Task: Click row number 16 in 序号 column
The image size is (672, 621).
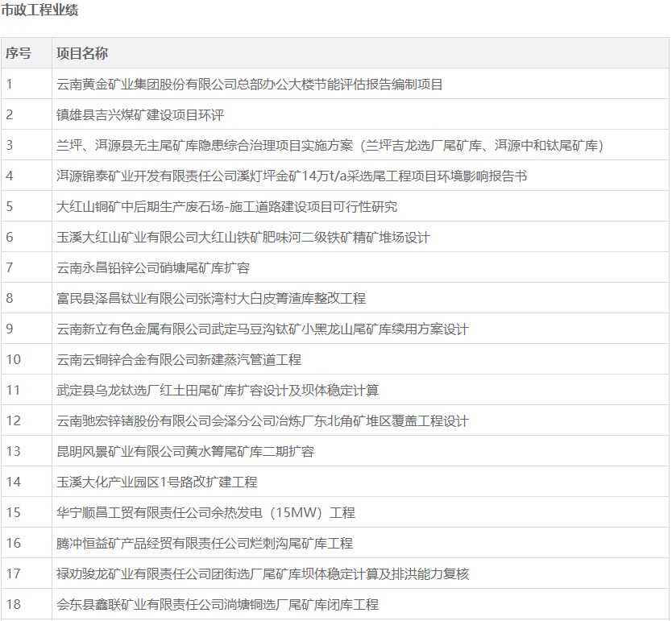Action: [x=13, y=543]
